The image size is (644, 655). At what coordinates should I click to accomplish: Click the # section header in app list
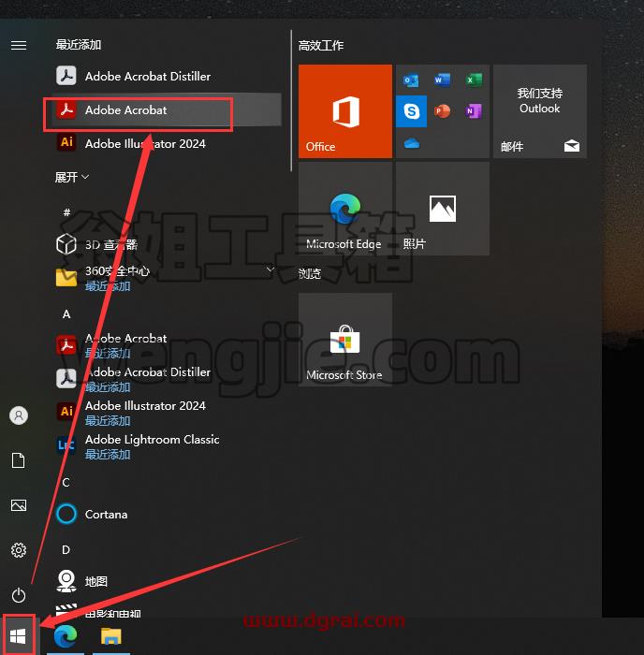[x=66, y=212]
